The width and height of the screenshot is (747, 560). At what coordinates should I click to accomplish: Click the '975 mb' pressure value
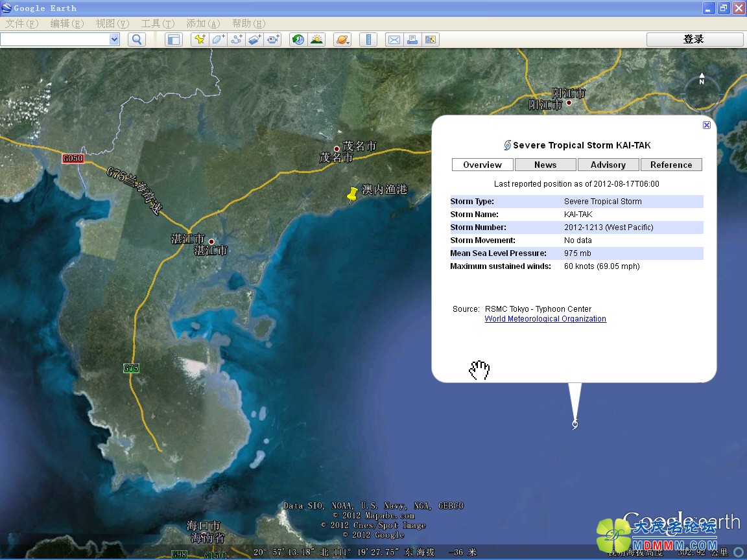tap(577, 253)
